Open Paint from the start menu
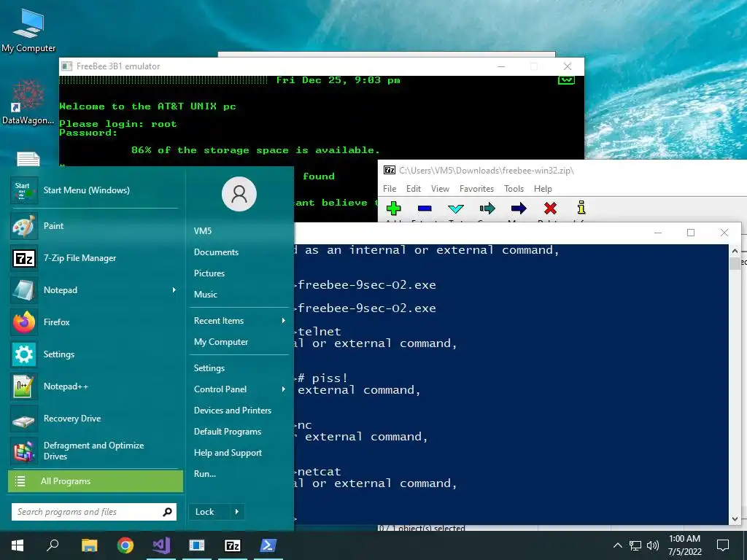This screenshot has width=747, height=560. 94,226
